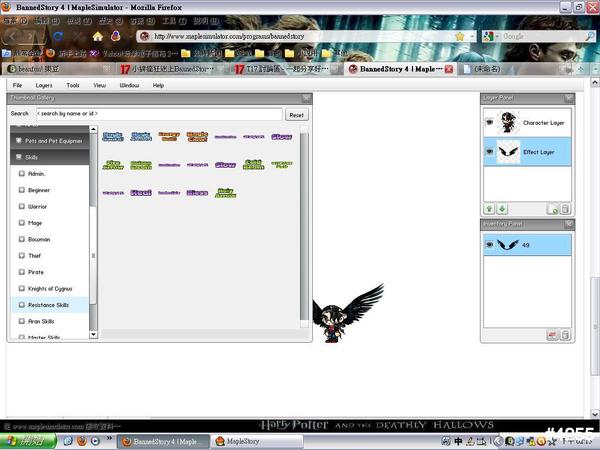Click inventory item 49 wings row

click(527, 245)
